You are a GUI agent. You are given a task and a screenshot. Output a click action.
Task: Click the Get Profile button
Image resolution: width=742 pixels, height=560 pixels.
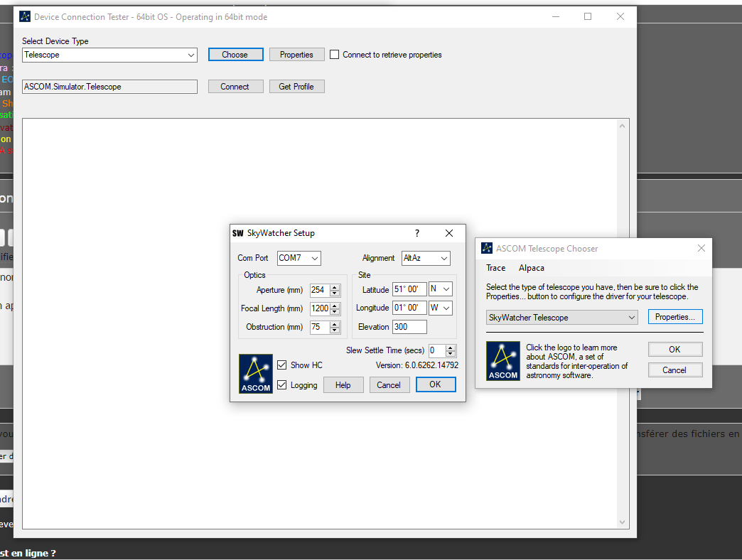coord(296,87)
